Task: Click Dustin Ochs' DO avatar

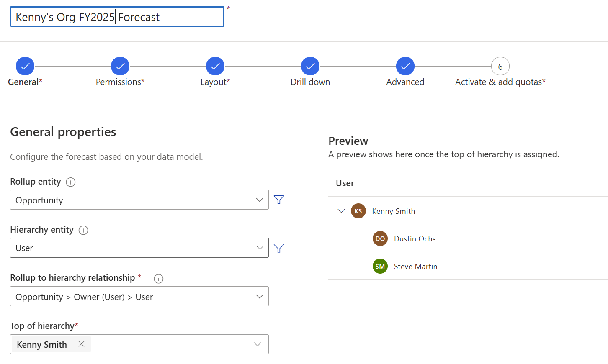Action: [x=380, y=238]
